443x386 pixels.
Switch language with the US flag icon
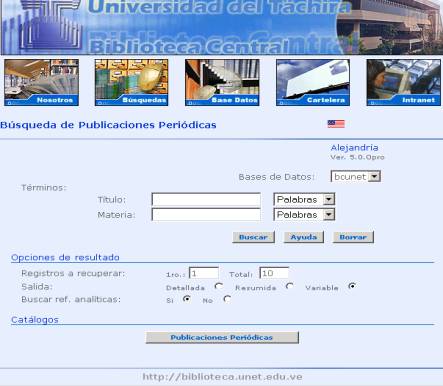336,124
